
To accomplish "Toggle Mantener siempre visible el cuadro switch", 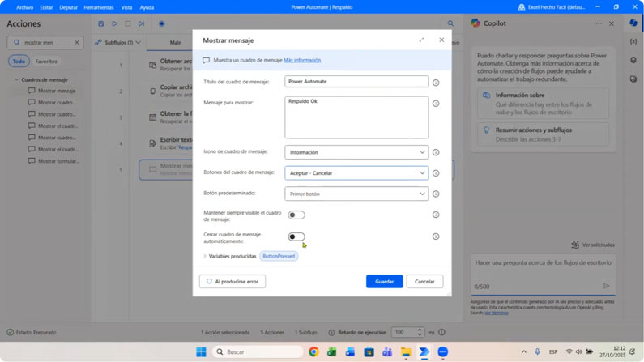I will coord(296,215).
